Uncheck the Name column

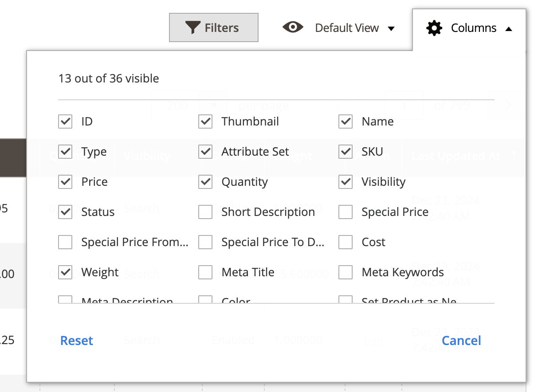346,121
